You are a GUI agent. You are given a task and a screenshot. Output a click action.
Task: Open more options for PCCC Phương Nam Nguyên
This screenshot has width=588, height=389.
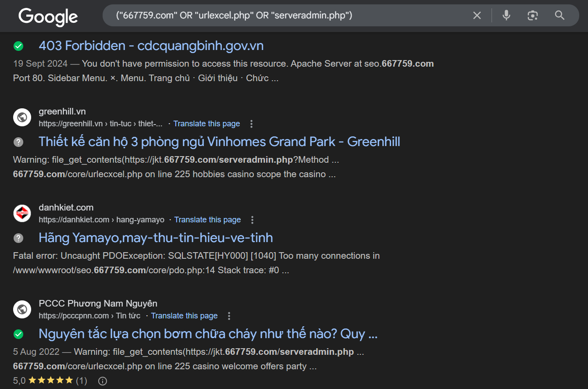(229, 316)
